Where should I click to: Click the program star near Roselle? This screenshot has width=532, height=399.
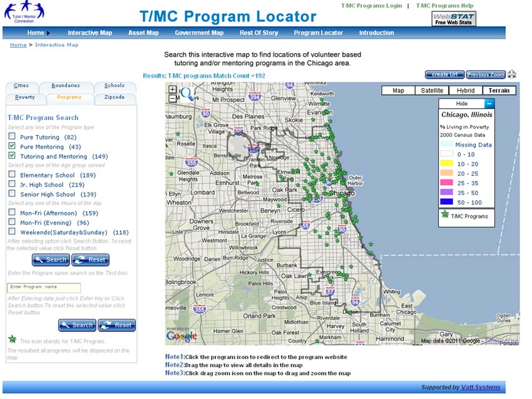pyautogui.click(x=178, y=134)
